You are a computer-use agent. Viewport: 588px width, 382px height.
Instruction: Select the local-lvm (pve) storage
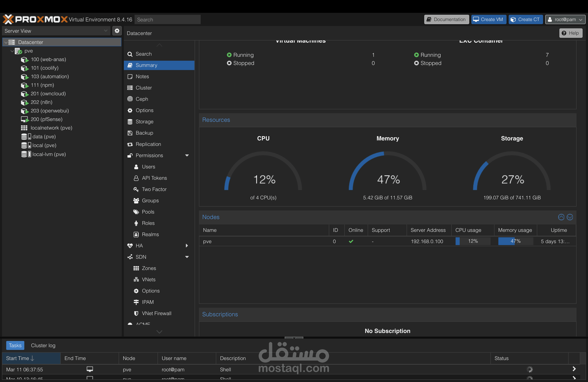49,154
